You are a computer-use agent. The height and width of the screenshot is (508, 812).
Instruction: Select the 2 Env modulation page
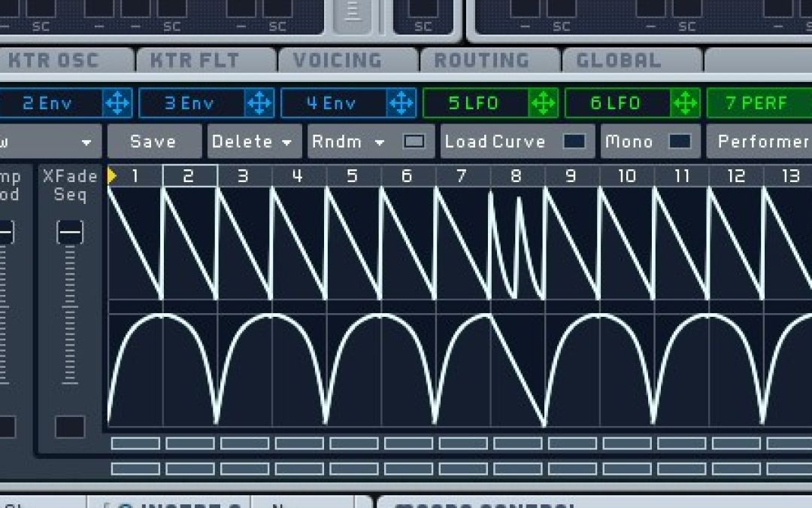coord(47,103)
